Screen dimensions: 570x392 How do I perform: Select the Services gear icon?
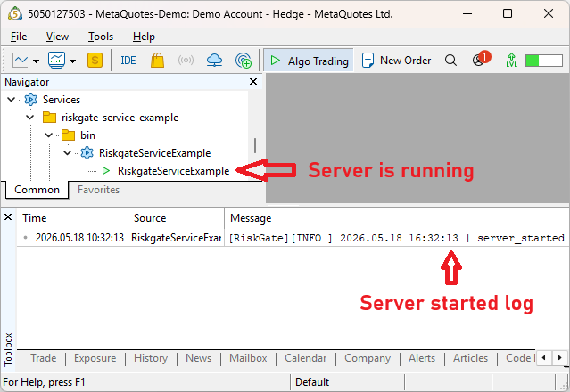pyautogui.click(x=31, y=100)
